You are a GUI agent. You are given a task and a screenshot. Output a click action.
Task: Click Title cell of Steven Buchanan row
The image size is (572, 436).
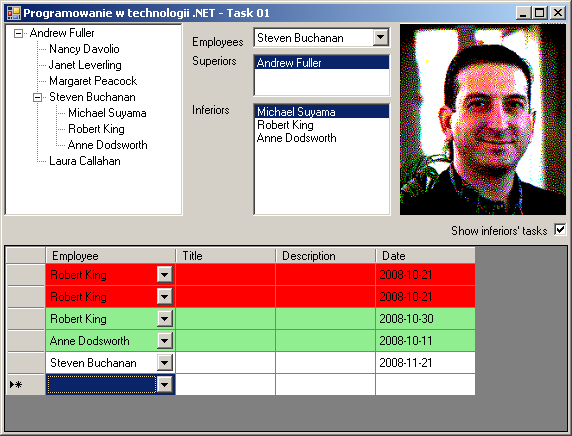226,363
